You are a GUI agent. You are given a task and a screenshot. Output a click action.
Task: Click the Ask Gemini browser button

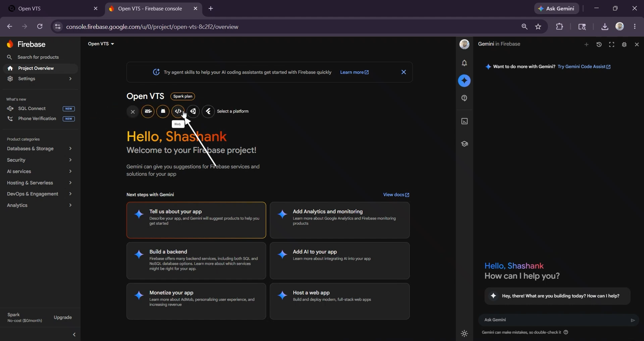[556, 9]
